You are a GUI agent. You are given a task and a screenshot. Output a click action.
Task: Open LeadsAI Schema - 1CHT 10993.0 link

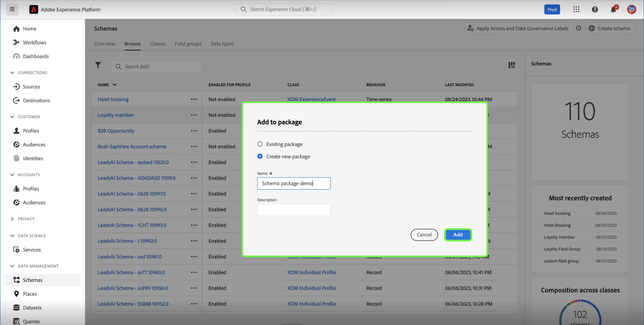tap(132, 225)
